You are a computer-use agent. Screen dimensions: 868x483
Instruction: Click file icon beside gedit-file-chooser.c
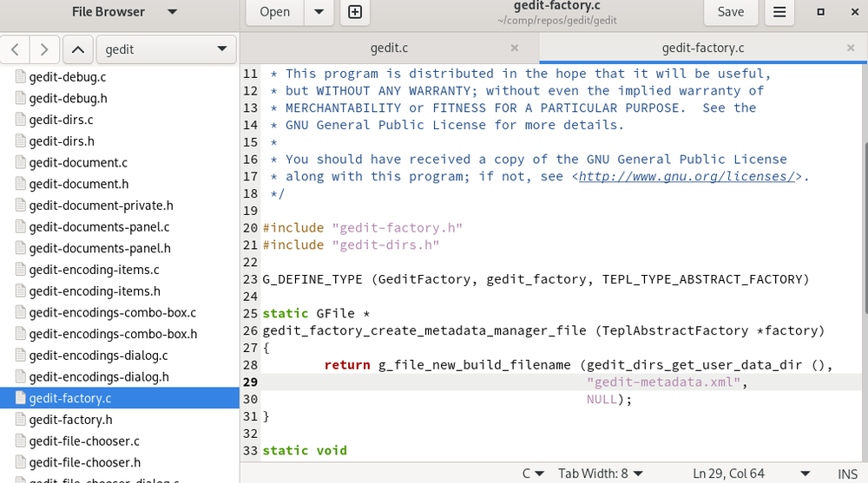point(21,441)
